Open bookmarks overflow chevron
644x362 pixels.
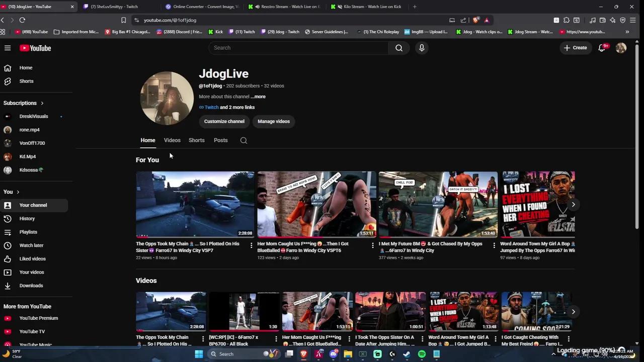click(627, 32)
